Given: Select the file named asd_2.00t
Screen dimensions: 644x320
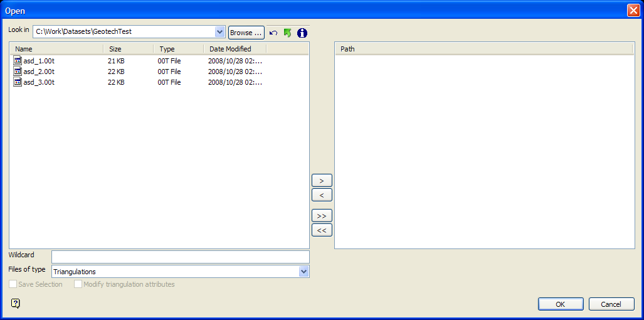Looking at the screenshot, I should [39, 72].
